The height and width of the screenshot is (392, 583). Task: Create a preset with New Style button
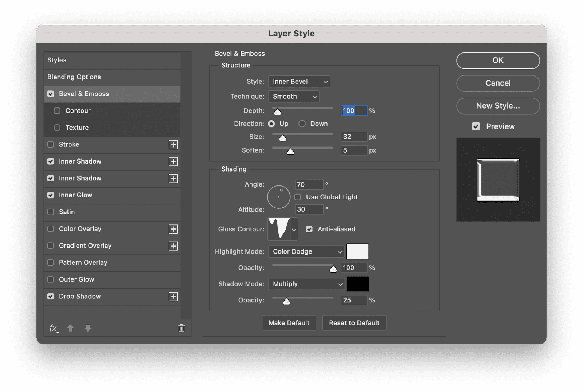[x=498, y=106]
